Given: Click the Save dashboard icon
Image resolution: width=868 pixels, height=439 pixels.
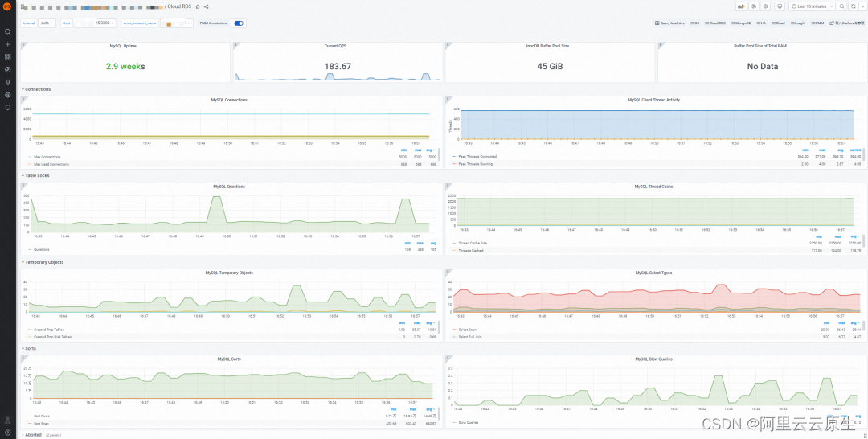Looking at the screenshot, I should pos(754,6).
